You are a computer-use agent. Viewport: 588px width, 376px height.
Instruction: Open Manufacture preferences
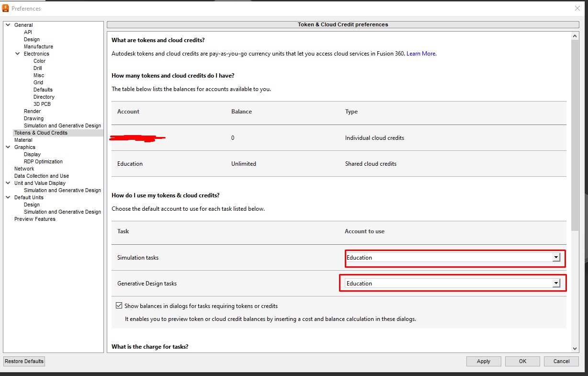[38, 46]
